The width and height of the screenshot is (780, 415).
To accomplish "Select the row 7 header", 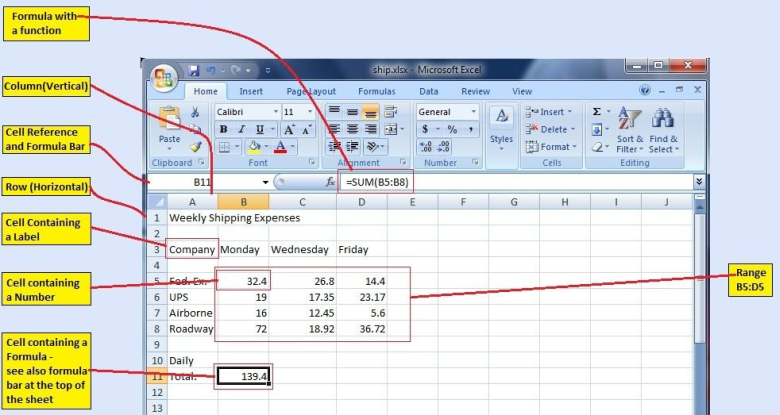I will (157, 313).
